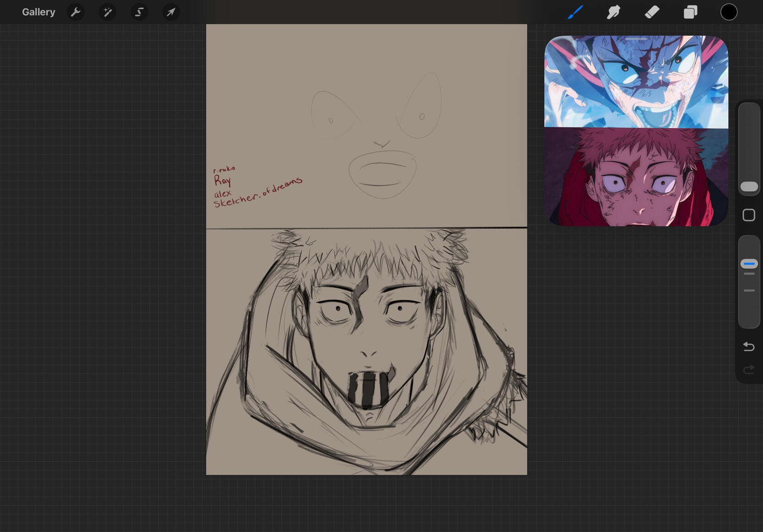This screenshot has width=763, height=532.
Task: Open the Layers panel
Action: coord(691,12)
